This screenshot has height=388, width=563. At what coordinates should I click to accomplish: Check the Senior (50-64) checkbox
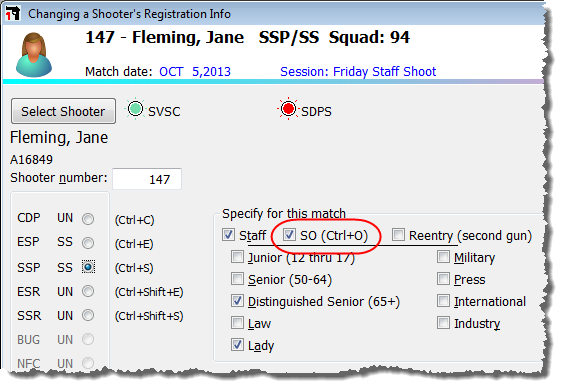[237, 279]
